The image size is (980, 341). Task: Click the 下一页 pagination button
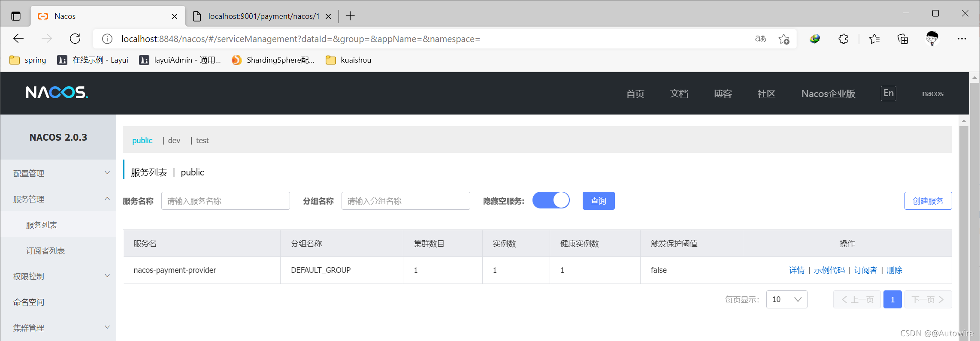(928, 299)
